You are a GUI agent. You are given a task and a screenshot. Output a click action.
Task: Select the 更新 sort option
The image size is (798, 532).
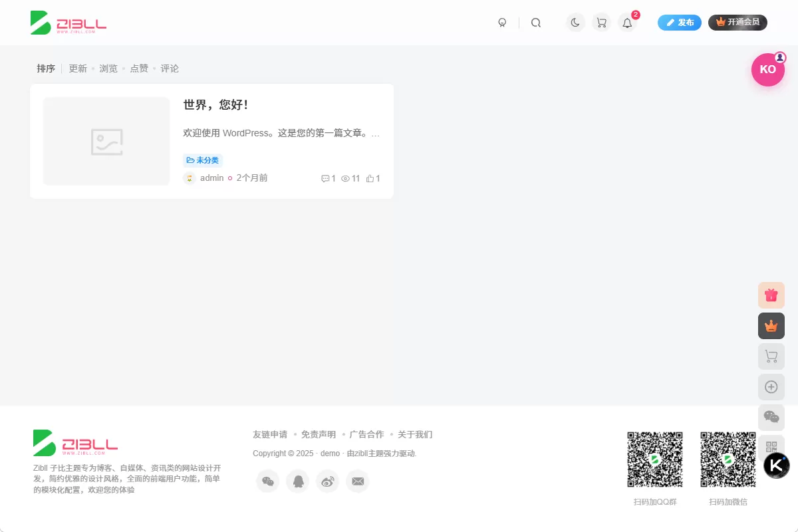pyautogui.click(x=78, y=68)
